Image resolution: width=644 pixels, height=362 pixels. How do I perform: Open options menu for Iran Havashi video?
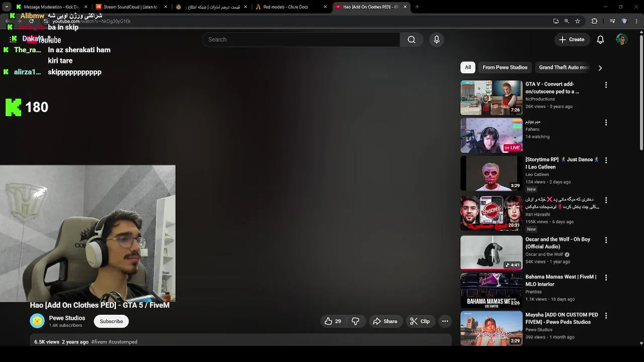point(606,200)
